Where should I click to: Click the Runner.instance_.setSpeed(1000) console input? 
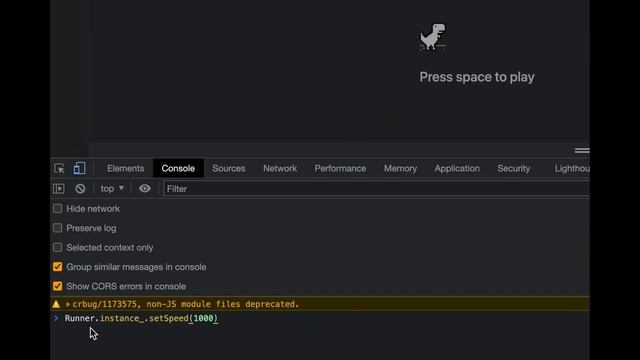pyautogui.click(x=141, y=318)
